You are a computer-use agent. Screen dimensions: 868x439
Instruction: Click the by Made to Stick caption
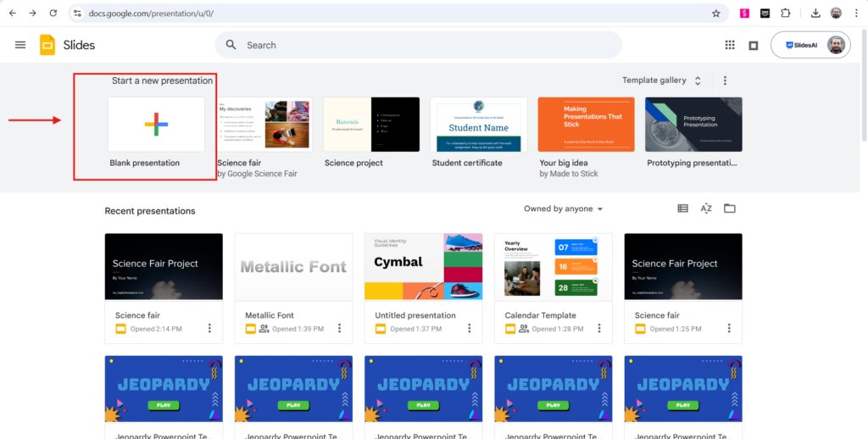[x=569, y=174]
